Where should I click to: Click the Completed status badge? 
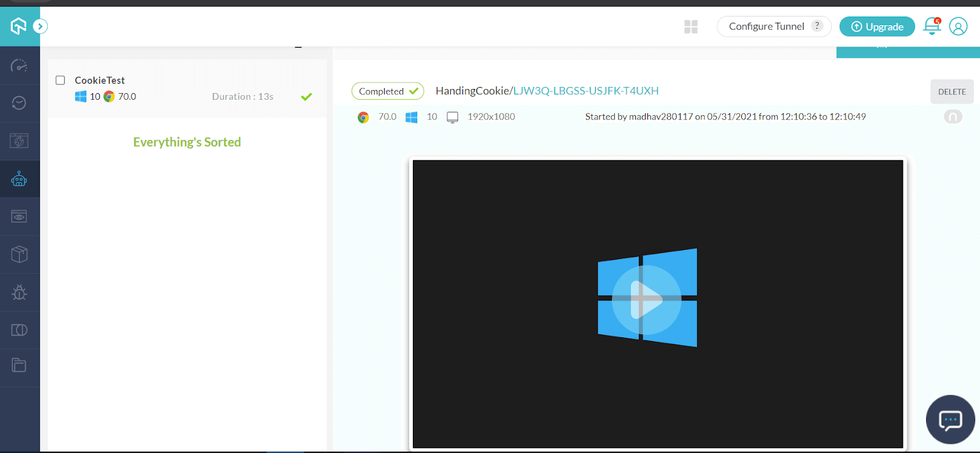[388, 91]
